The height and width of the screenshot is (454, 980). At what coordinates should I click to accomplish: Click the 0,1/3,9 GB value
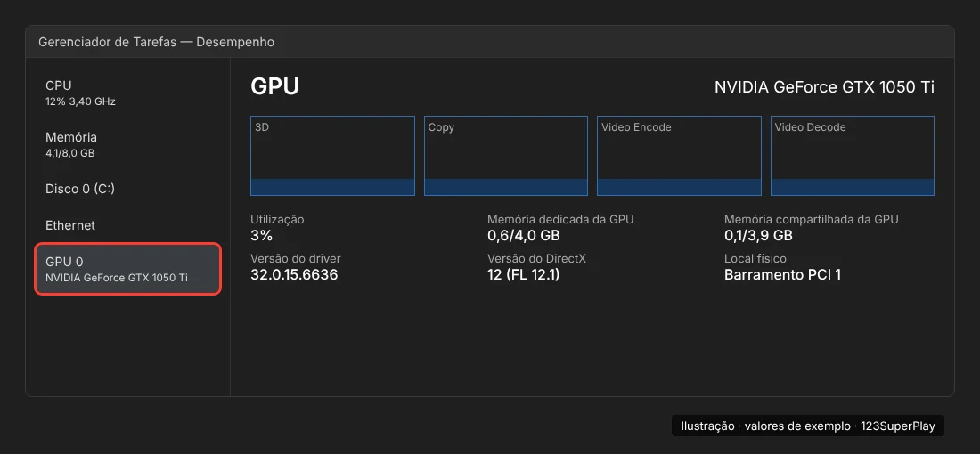[x=759, y=235]
